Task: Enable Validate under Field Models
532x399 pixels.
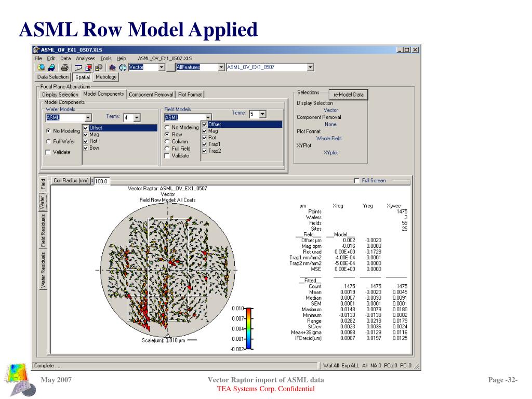Action: coord(167,156)
